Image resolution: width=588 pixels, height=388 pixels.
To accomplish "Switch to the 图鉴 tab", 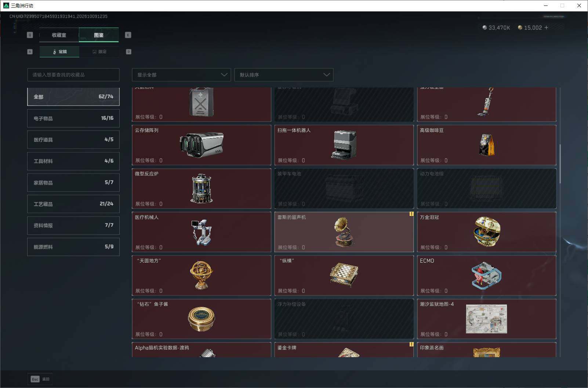I will click(x=99, y=35).
